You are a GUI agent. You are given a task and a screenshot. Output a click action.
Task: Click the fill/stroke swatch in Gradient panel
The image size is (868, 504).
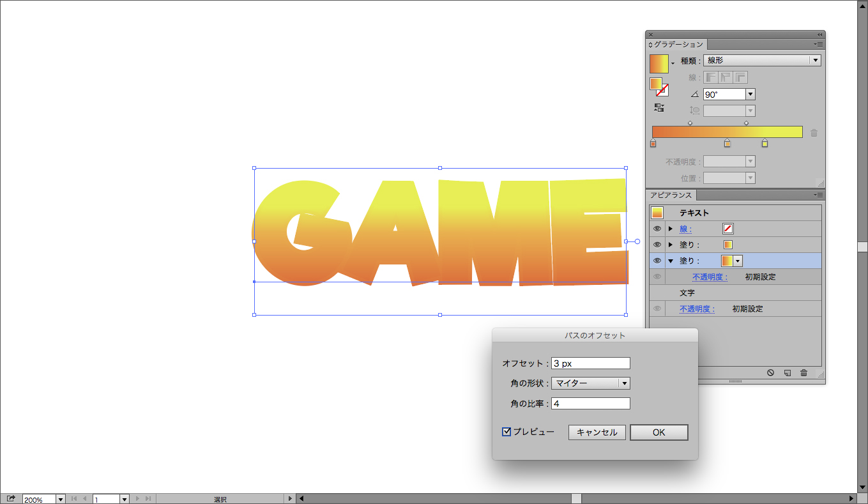tap(658, 86)
